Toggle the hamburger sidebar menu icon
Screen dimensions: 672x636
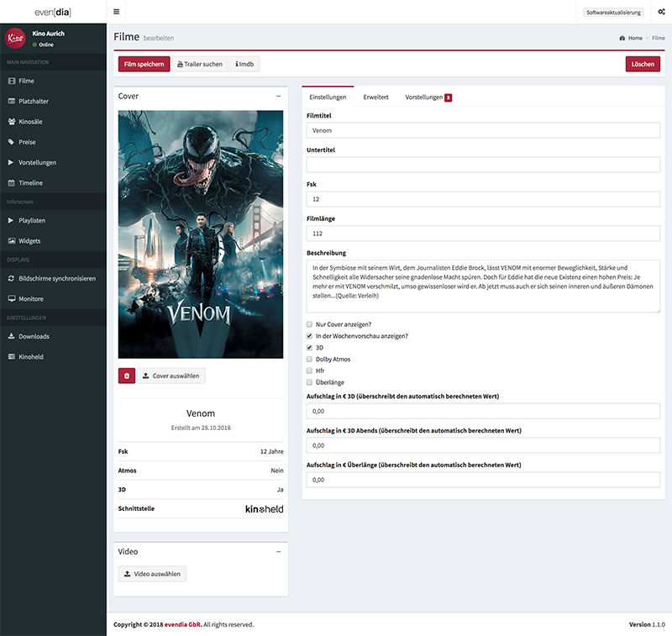(116, 12)
